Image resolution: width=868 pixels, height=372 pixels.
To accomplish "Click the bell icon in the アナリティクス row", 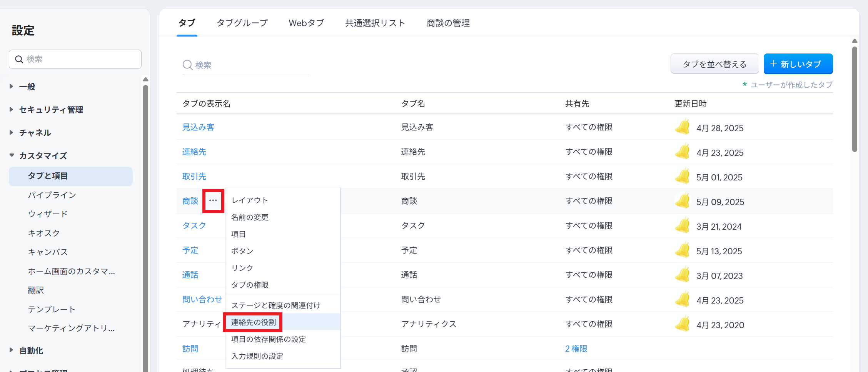I will pos(683,324).
